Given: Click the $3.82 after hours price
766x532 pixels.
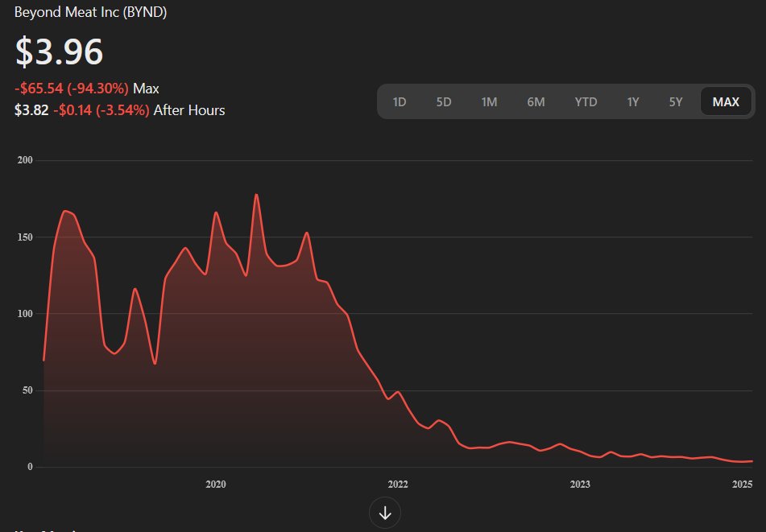Looking at the screenshot, I should [31, 110].
